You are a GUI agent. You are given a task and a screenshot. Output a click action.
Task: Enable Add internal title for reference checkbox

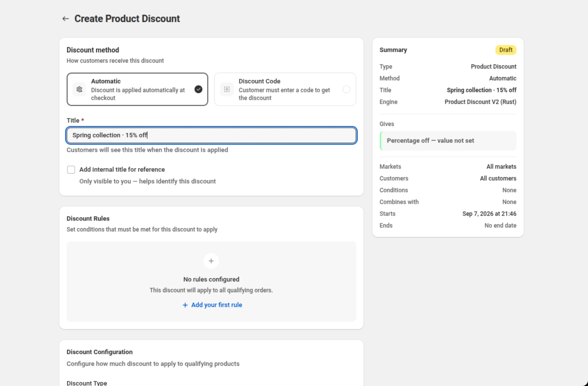coord(71,170)
